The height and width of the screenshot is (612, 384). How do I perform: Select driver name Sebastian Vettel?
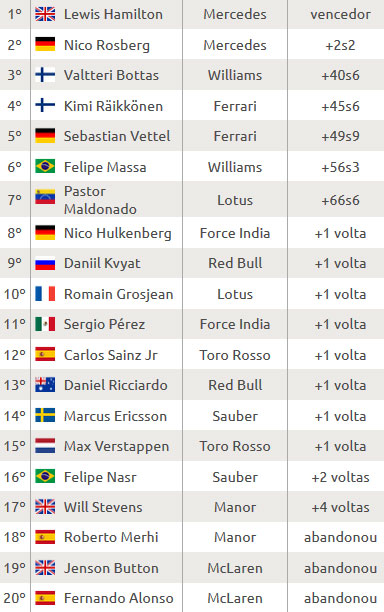(x=117, y=136)
